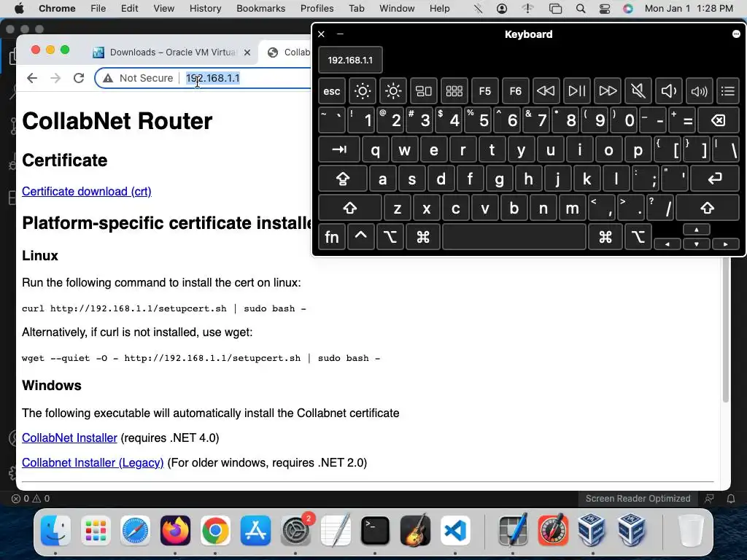The image size is (747, 560).
Task: Minimize the Keyboard panel with dash button
Action: click(340, 34)
